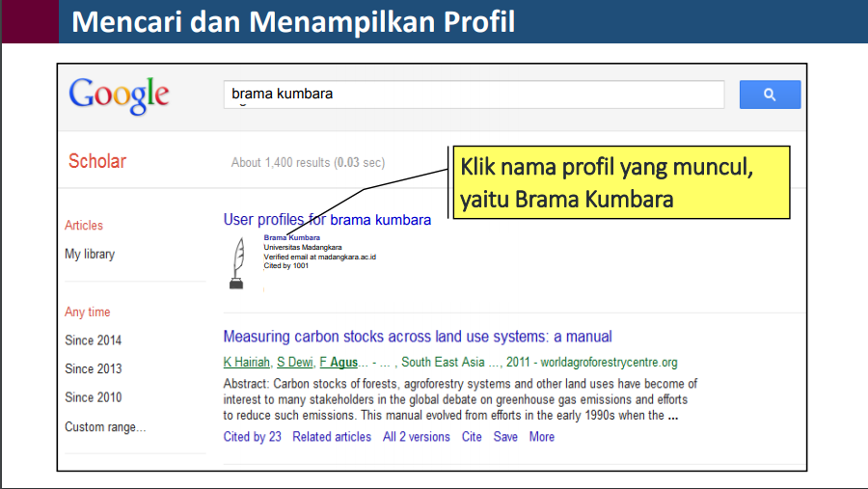Click the blue search magnifier button

[770, 95]
